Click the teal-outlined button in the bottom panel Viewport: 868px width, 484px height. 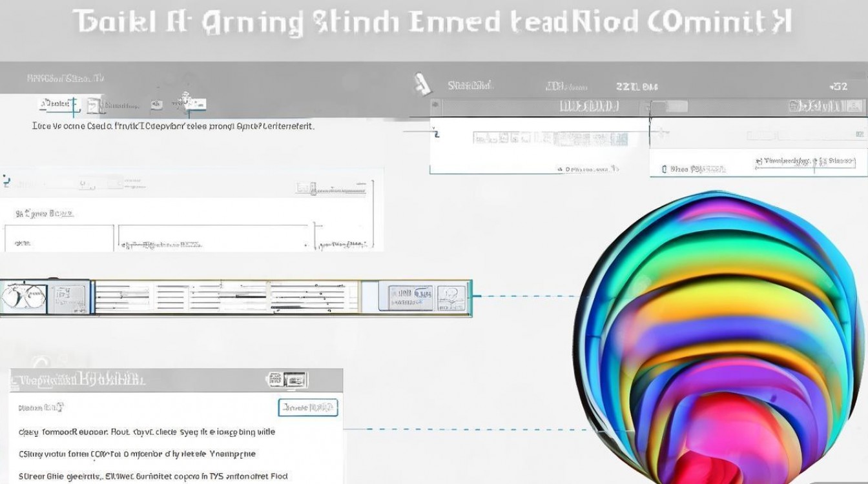tap(308, 407)
